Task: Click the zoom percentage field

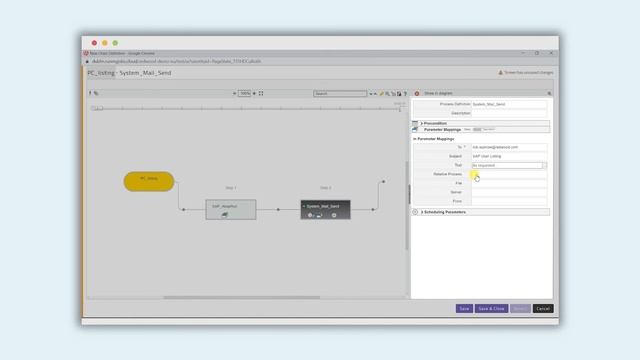Action: pos(244,93)
